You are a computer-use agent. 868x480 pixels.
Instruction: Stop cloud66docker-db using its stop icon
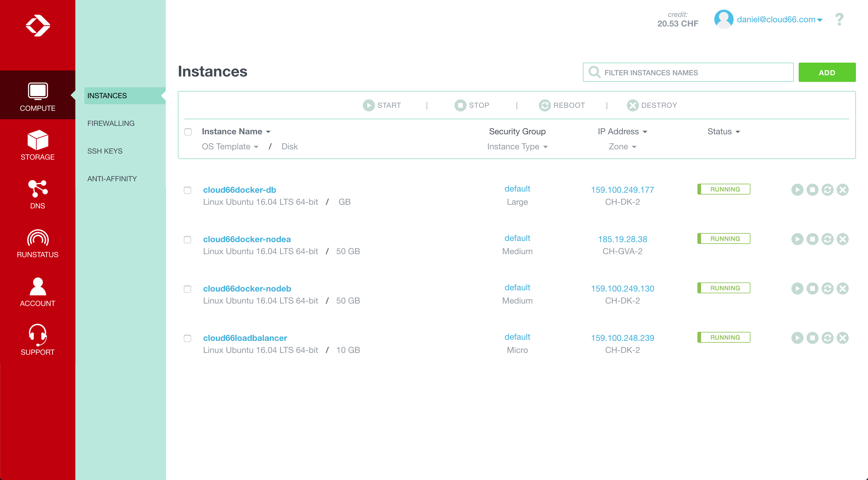(813, 190)
